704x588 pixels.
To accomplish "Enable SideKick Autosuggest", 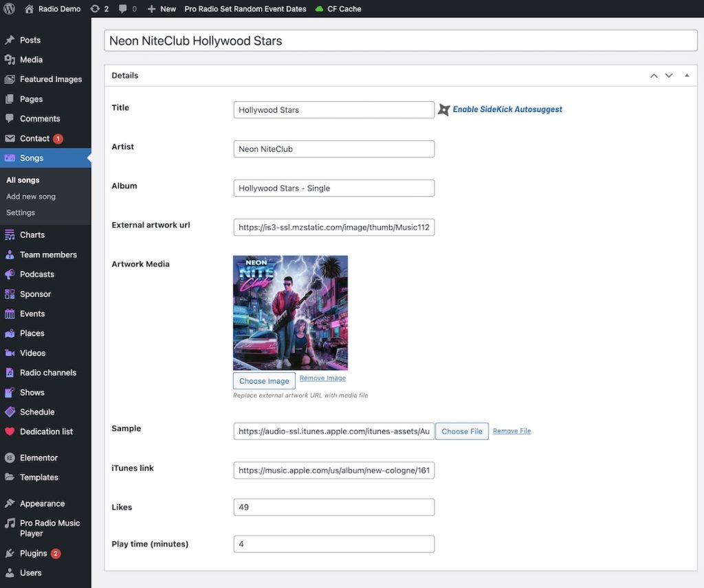I will [x=506, y=109].
